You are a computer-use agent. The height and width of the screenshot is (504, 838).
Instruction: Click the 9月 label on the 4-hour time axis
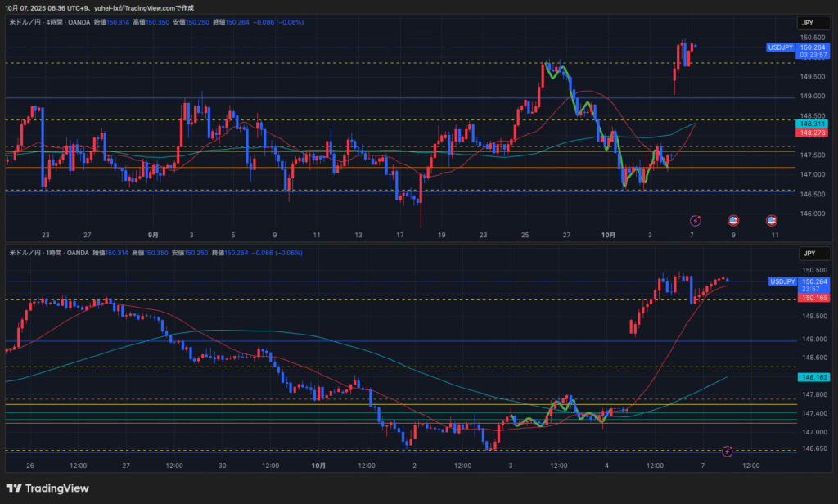click(x=153, y=235)
